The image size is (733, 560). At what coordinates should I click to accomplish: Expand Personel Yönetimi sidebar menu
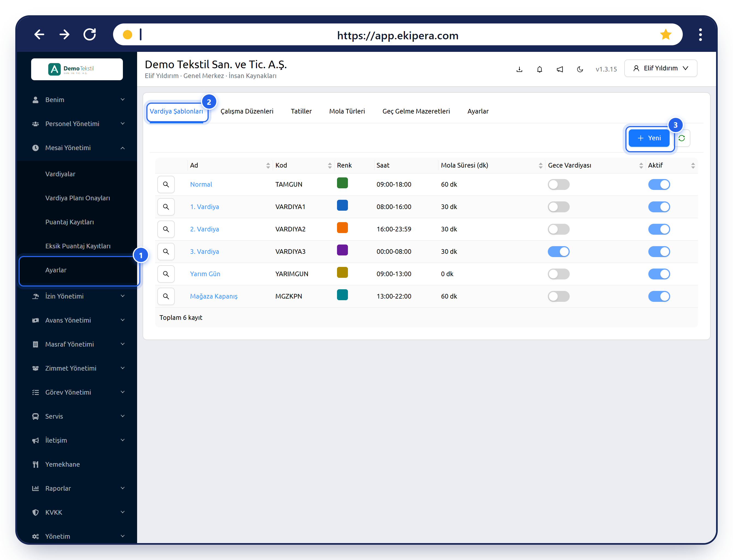click(x=77, y=124)
